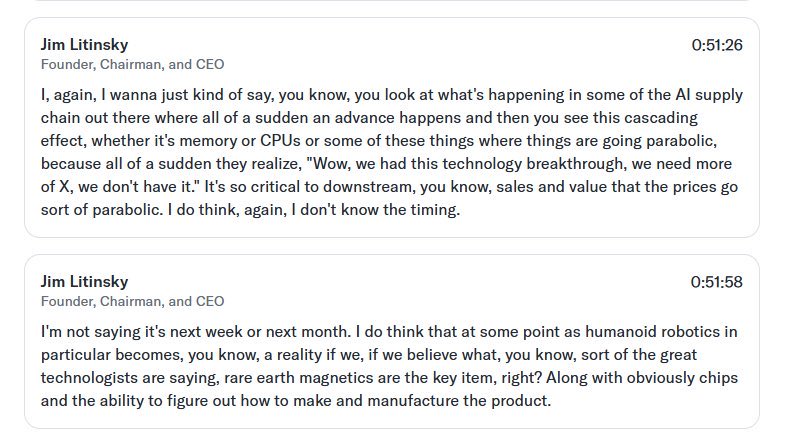The image size is (791, 435).
Task: Click Jim Litinsky name above 0:51:26 segment
Action: 84,44
